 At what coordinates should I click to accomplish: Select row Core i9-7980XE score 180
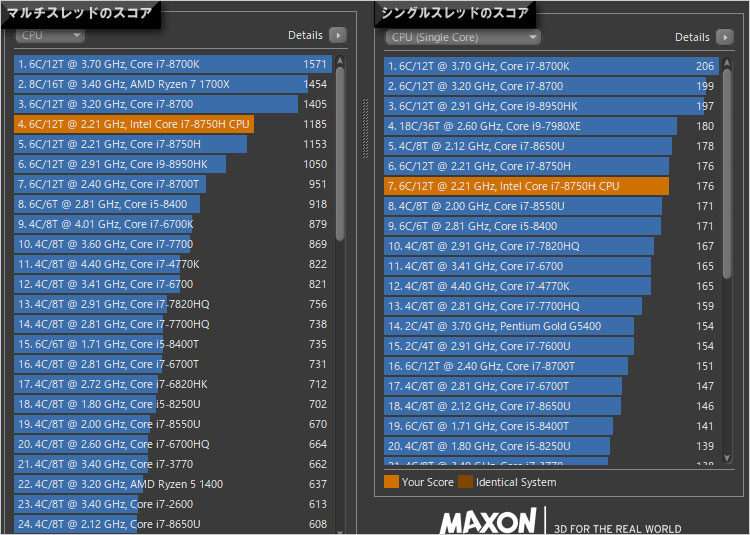coord(551,126)
